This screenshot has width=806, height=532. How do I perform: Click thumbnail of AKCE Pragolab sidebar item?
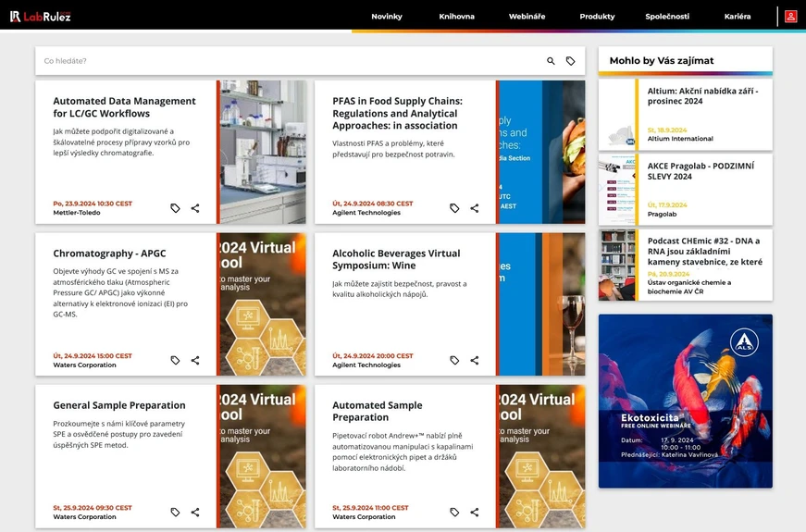pyautogui.click(x=617, y=190)
